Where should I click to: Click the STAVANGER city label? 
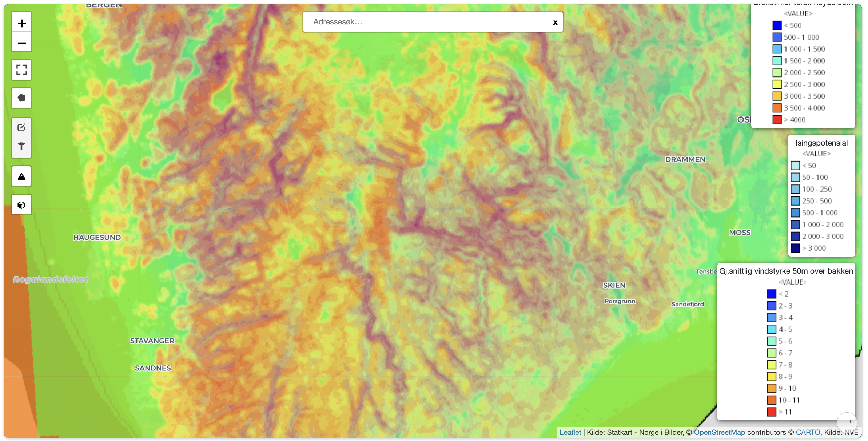coord(152,341)
